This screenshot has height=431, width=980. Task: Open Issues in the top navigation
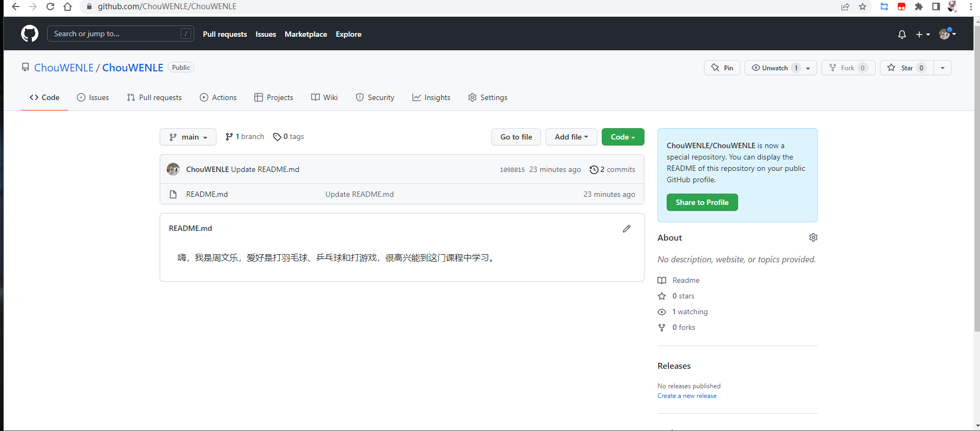[x=266, y=34]
